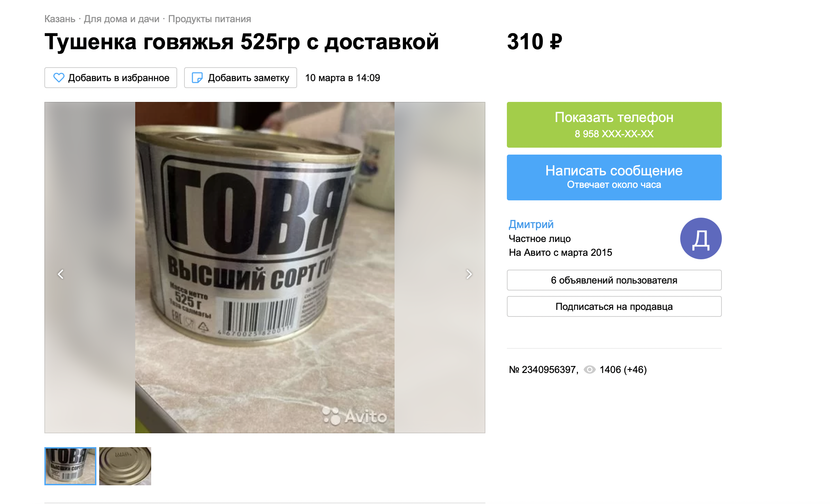The height and width of the screenshot is (504, 830).
Task: Toggle Добавить в избранное for this listing
Action: [111, 78]
